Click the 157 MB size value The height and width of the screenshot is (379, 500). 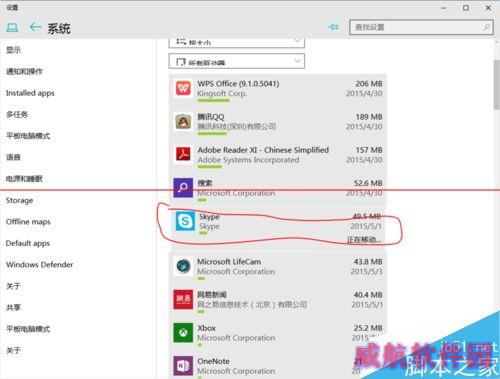pyautogui.click(x=369, y=150)
